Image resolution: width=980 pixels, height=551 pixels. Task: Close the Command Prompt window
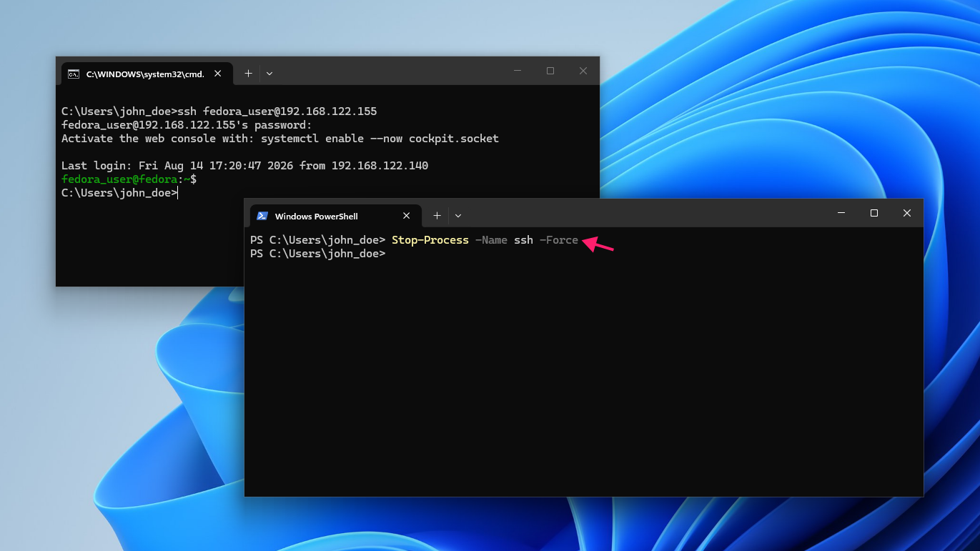(x=583, y=71)
